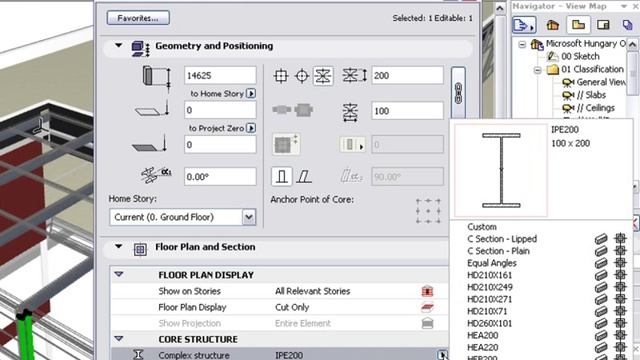Switch Navigator to Layout Book icon

pyautogui.click(x=603, y=25)
